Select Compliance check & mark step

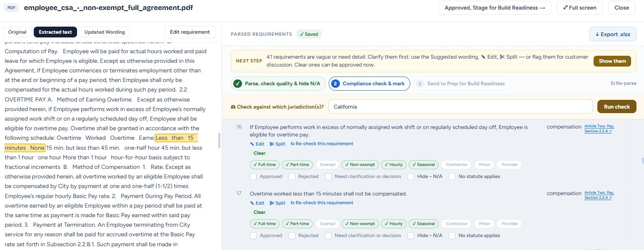pos(369,84)
